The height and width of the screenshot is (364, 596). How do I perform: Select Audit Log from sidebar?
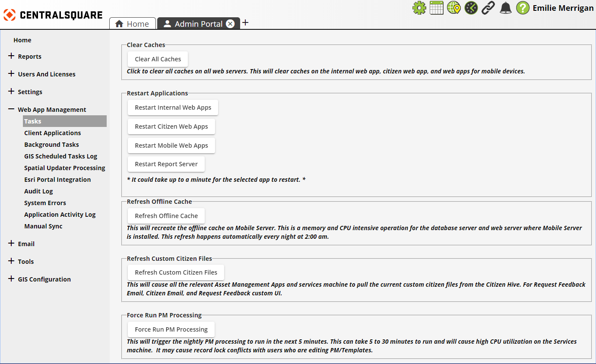tap(38, 191)
